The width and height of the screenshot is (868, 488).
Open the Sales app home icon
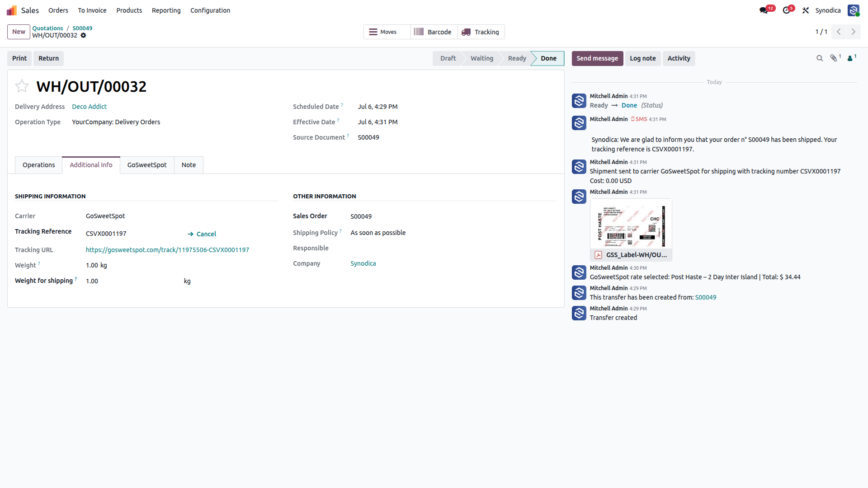click(x=12, y=10)
